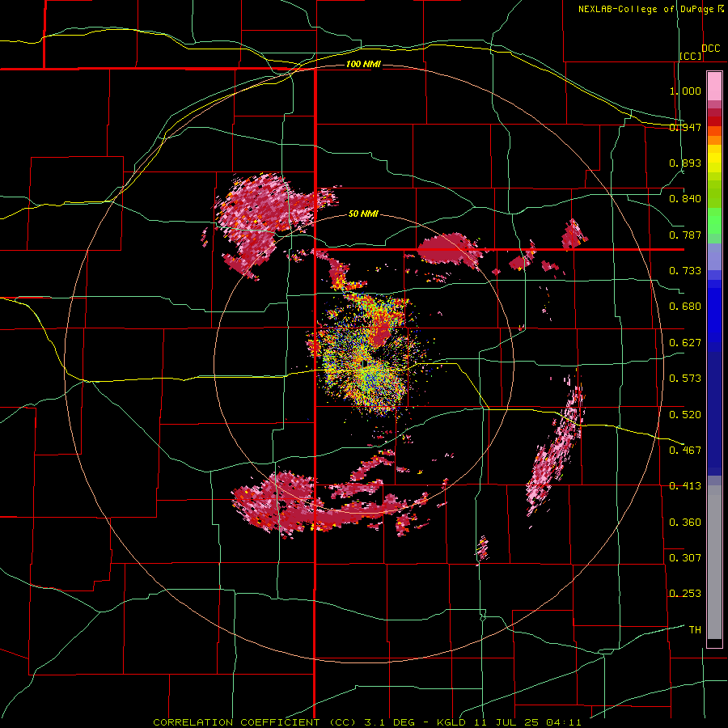Click the 0.360 scale value
Viewport: 728px width, 728px height.
point(685,523)
